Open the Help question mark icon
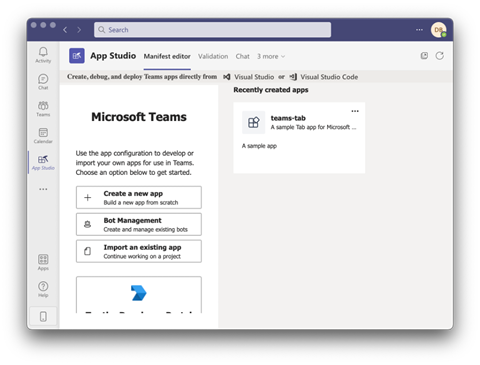Image resolution: width=480 pixels, height=365 pixels. 43,289
